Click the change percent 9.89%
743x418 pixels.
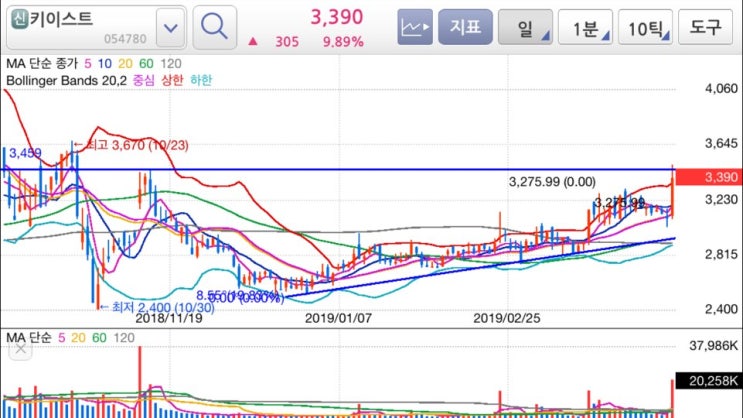pos(343,42)
